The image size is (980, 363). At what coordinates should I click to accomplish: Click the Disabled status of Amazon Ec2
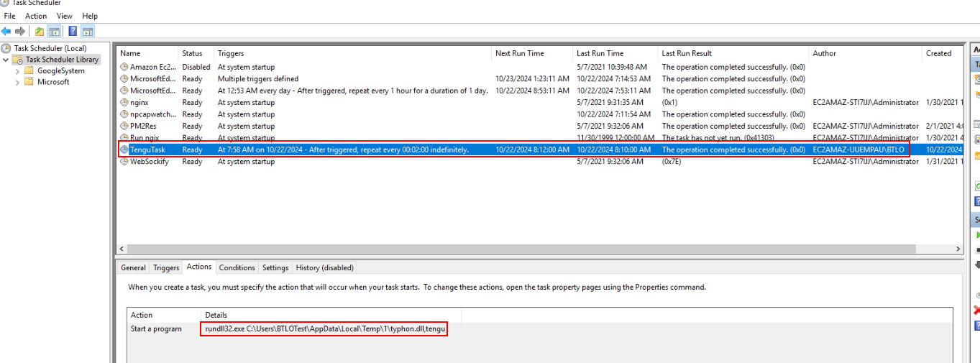click(x=196, y=67)
